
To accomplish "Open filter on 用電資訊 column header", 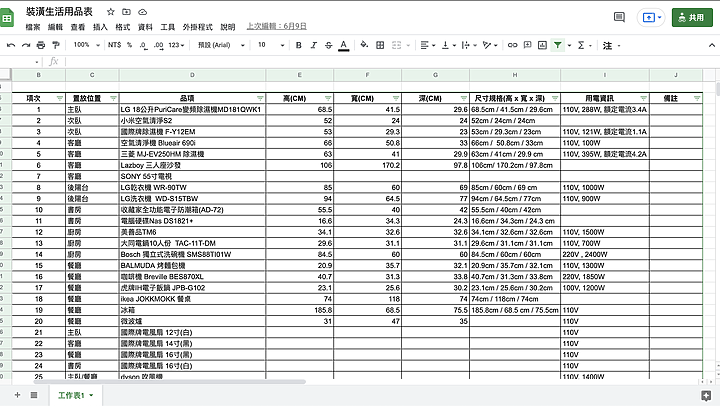I will click(643, 98).
